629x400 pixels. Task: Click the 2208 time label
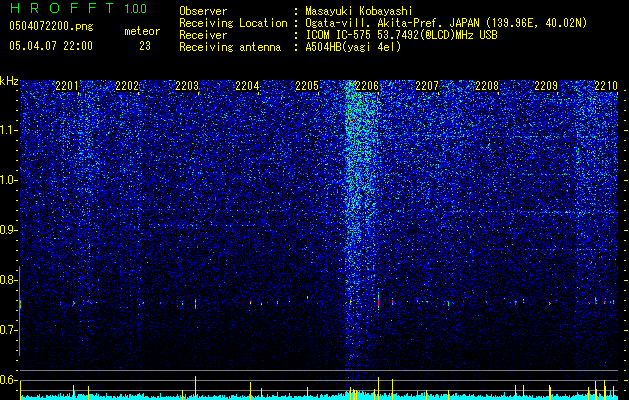(487, 85)
